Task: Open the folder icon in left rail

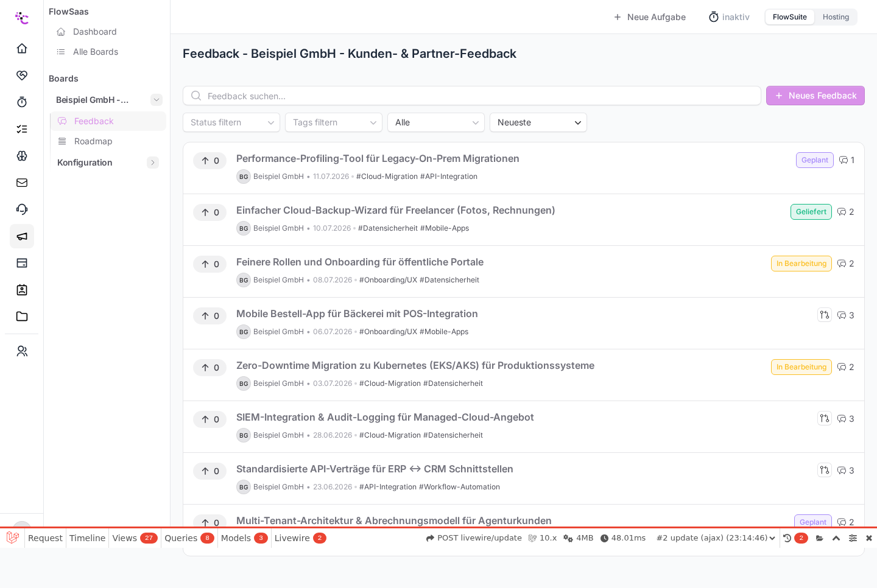Action: 22,317
